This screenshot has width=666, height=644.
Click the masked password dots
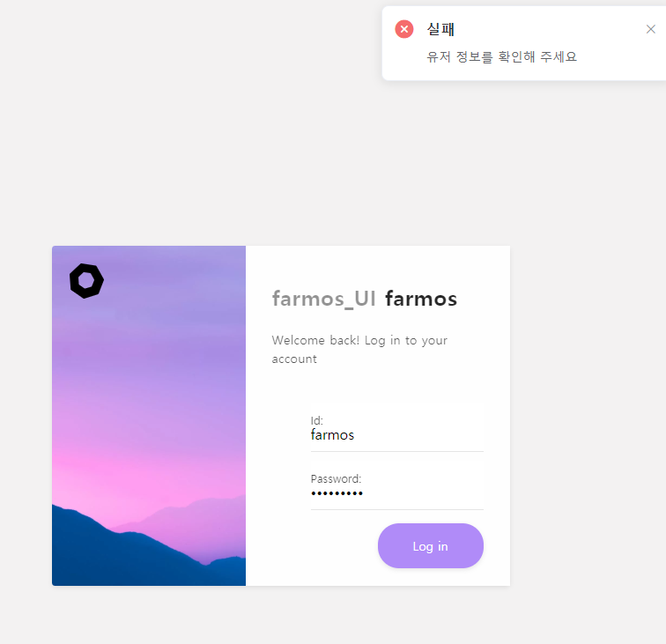point(337,493)
